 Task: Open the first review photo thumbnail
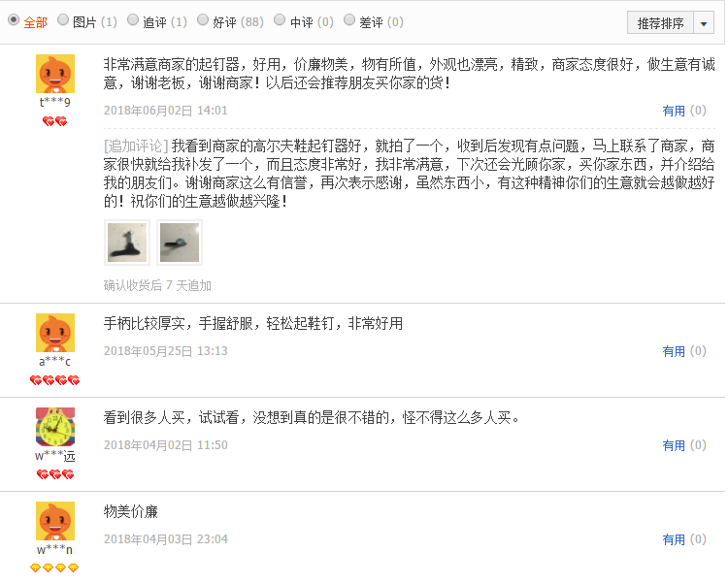[127, 243]
